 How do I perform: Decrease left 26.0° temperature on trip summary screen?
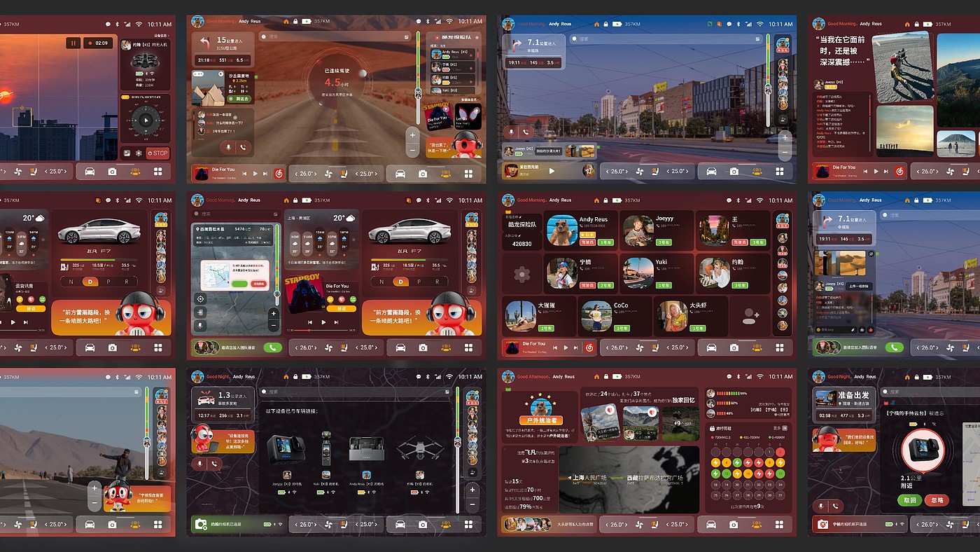pos(607,525)
